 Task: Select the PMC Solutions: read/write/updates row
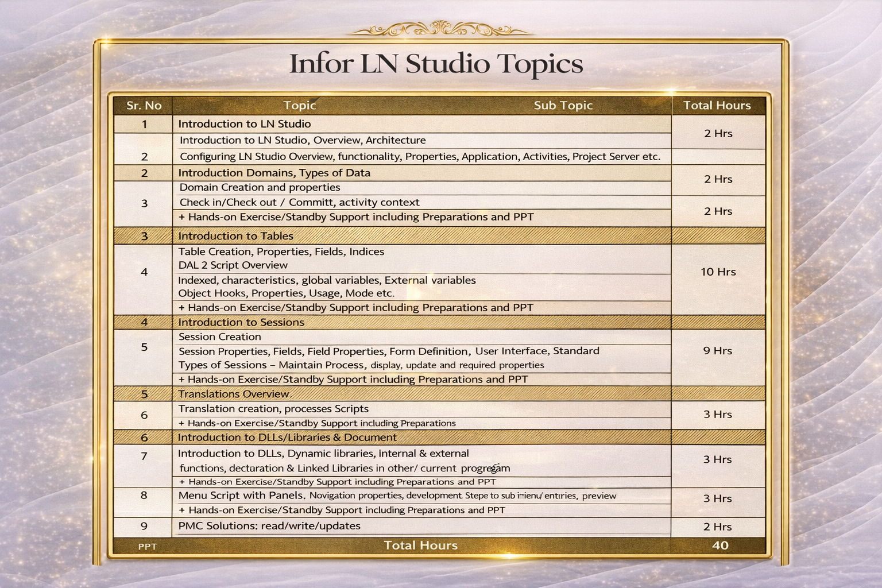point(270,526)
